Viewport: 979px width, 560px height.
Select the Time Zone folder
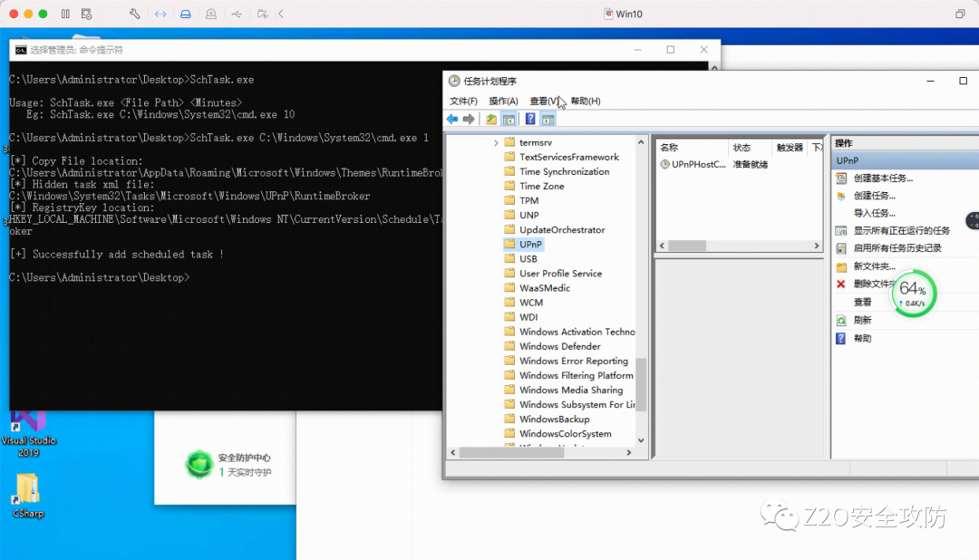pyautogui.click(x=541, y=186)
